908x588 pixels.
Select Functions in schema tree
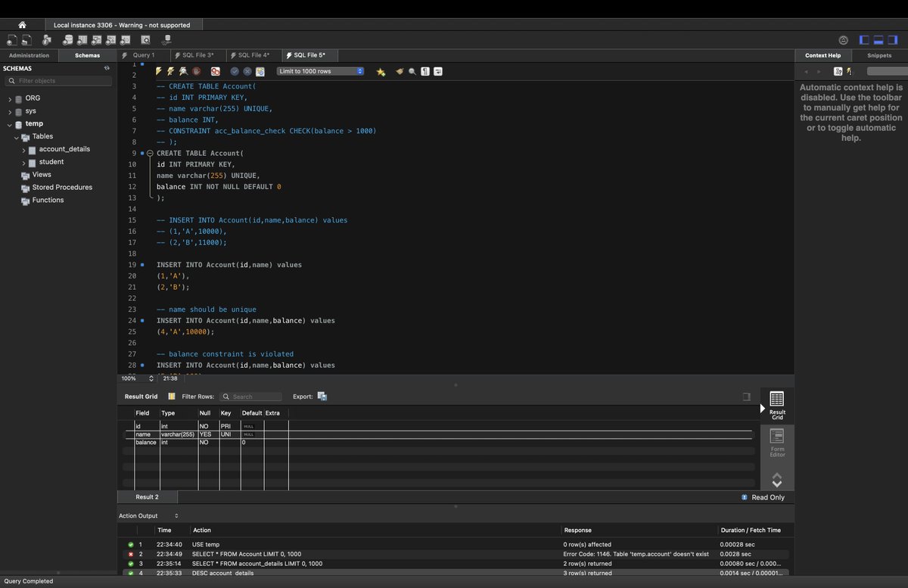coord(48,201)
